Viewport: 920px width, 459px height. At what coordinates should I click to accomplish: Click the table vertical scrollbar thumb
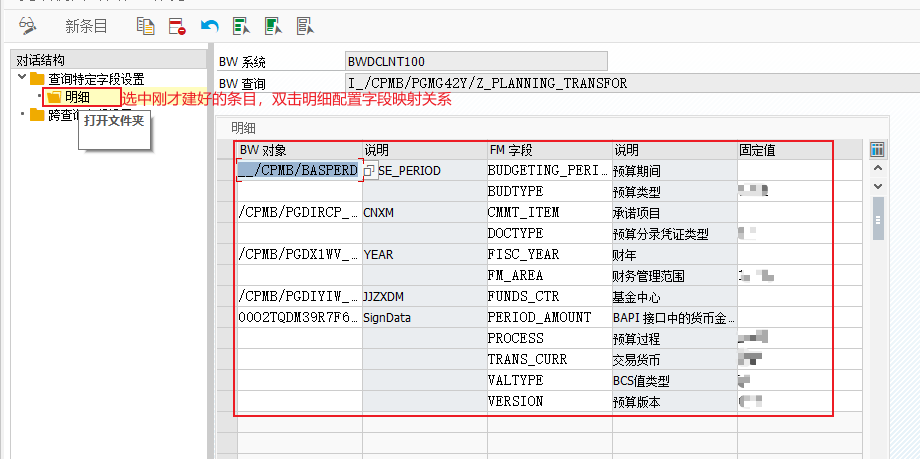pyautogui.click(x=878, y=219)
